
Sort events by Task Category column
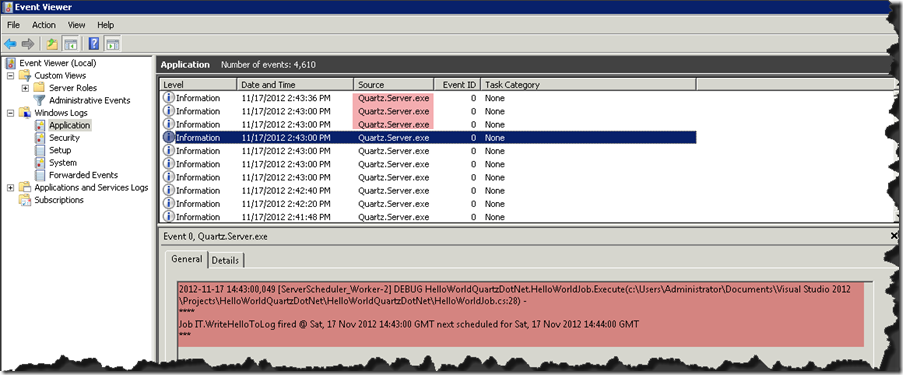(588, 85)
